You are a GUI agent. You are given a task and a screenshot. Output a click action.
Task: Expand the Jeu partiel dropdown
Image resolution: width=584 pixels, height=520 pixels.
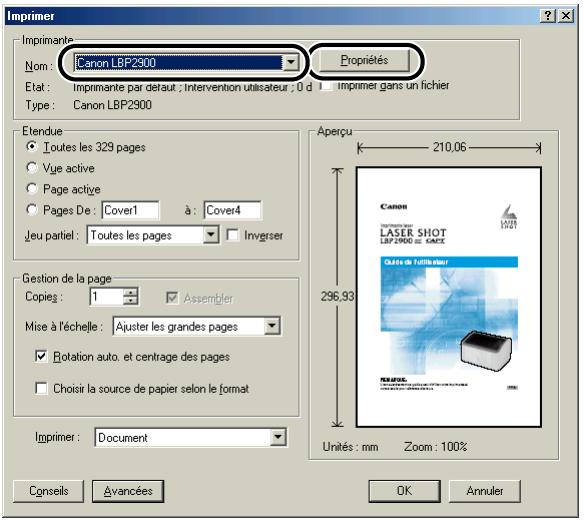coord(211,235)
